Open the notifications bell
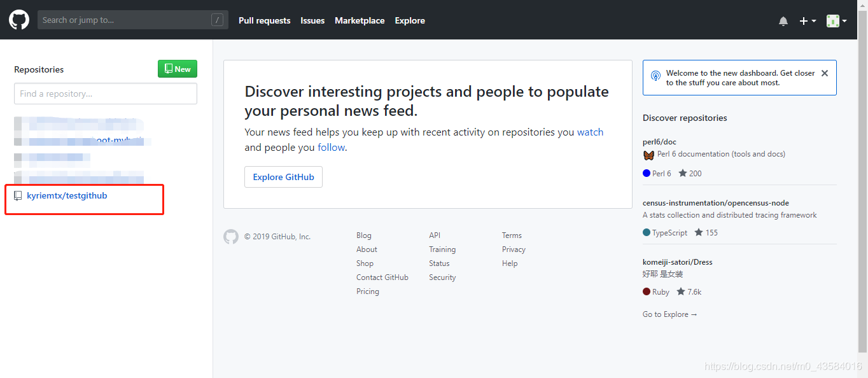The width and height of the screenshot is (868, 378). (783, 21)
